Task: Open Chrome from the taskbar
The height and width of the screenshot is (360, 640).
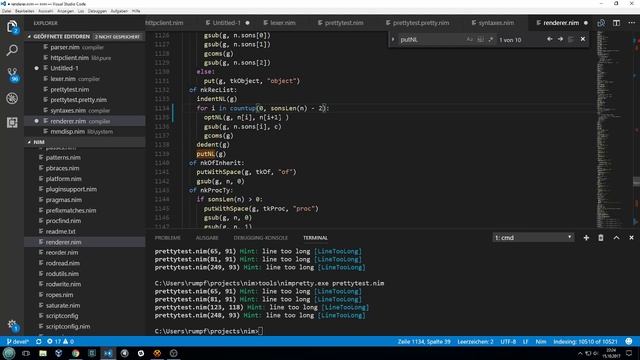Action: coord(76,353)
